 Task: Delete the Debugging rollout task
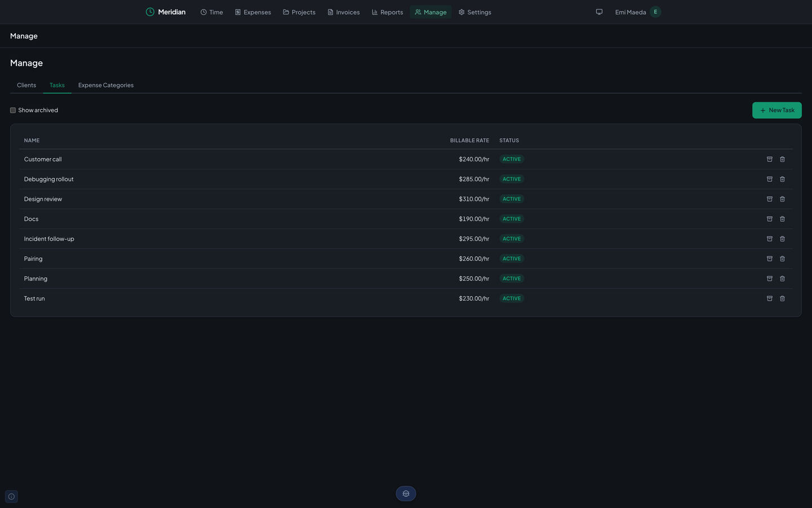pyautogui.click(x=782, y=179)
